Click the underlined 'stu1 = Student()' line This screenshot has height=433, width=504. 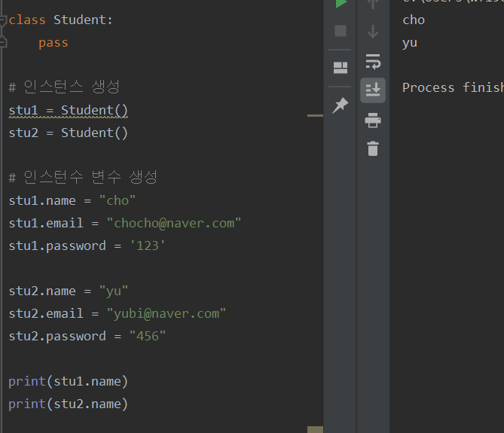68,111
